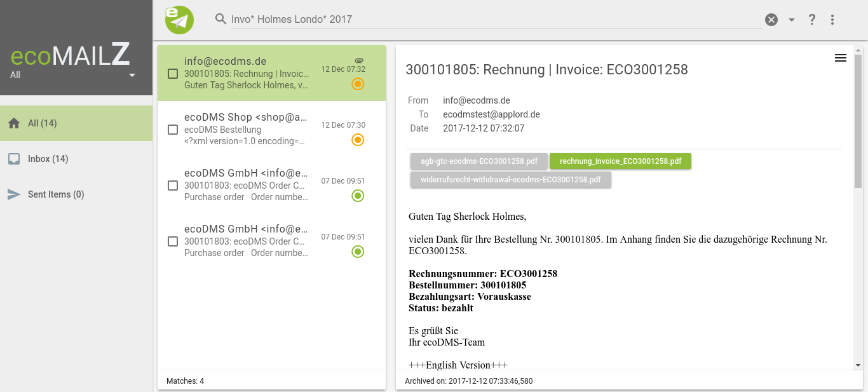Image resolution: width=868 pixels, height=392 pixels.
Task: Tick checkbox for ecoDMS Shop email
Action: click(x=173, y=130)
